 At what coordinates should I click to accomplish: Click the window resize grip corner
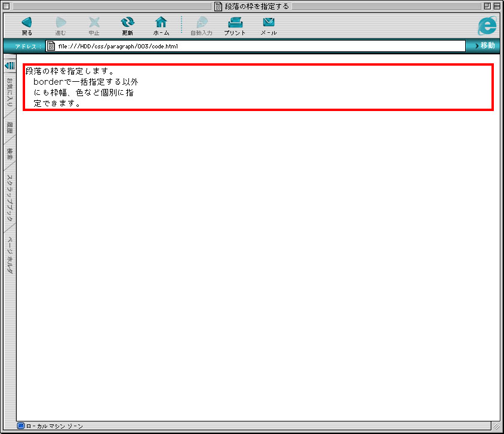tap(497, 426)
